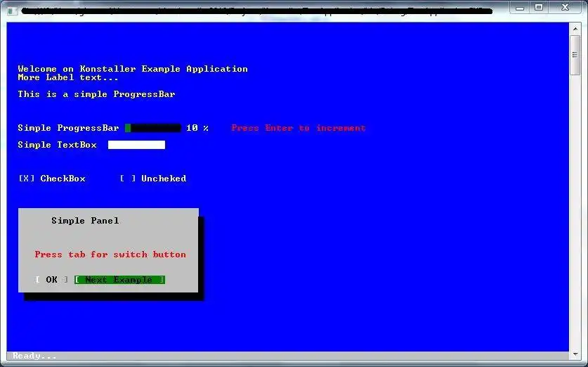Click the 'Simple TextBox' label

coord(58,145)
